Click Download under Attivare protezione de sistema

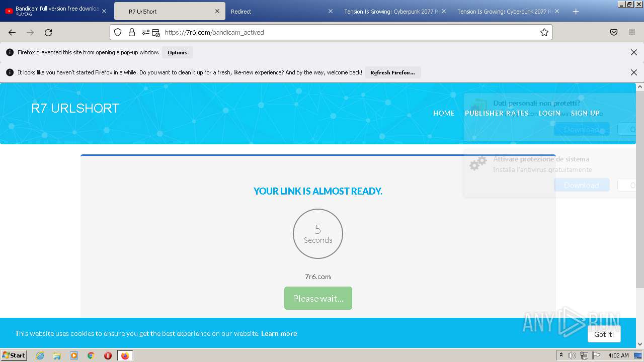582,185
